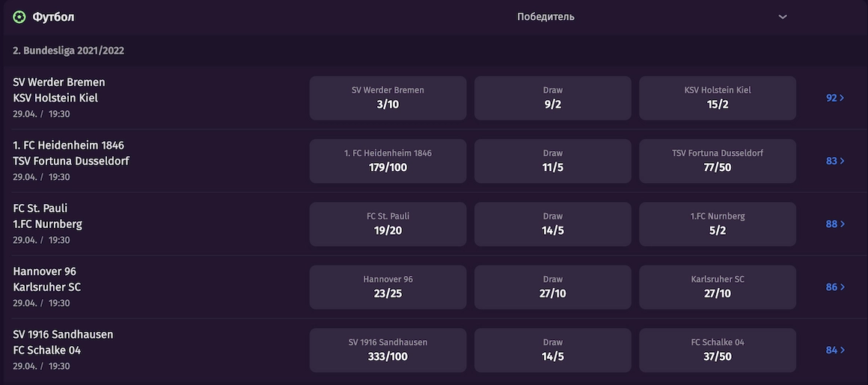Select Draw 9/2 for Bremen vs Kiel
The width and height of the screenshot is (868, 385).
click(552, 98)
